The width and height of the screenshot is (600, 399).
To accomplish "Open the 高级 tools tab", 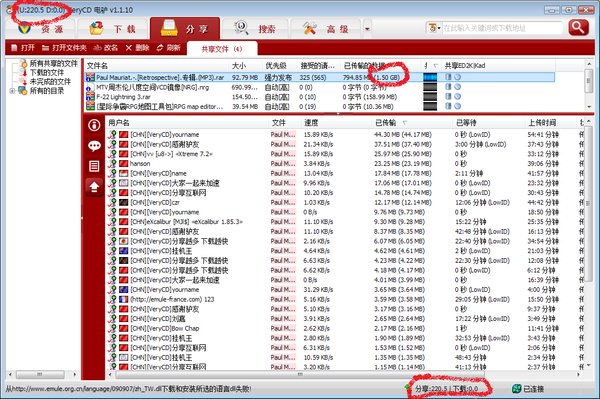I will click(326, 29).
